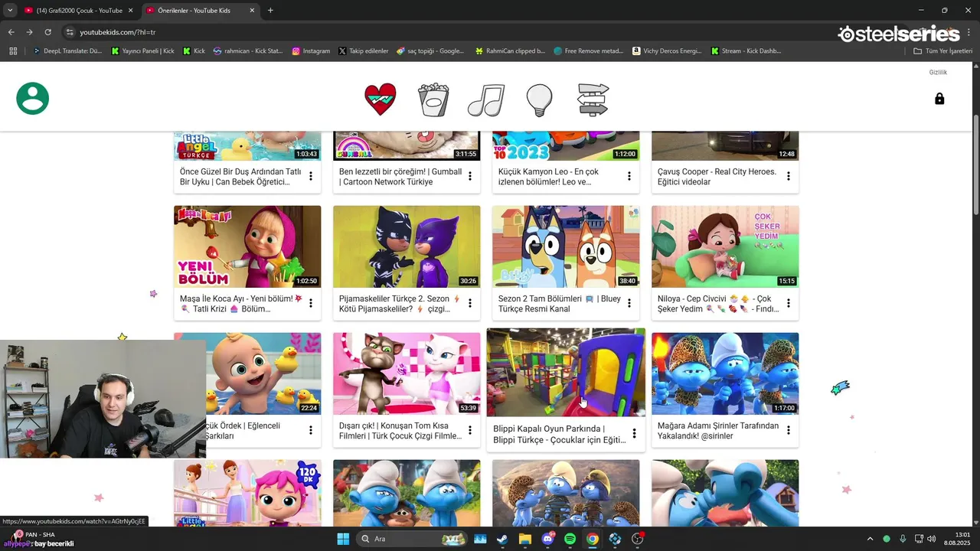Screen dimensions: 980x551
Task: Select the popcorn shows category icon
Action: point(433,99)
